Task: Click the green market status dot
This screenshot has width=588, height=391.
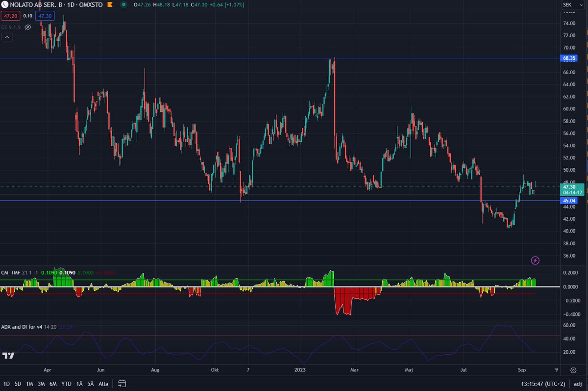Action: (122, 5)
